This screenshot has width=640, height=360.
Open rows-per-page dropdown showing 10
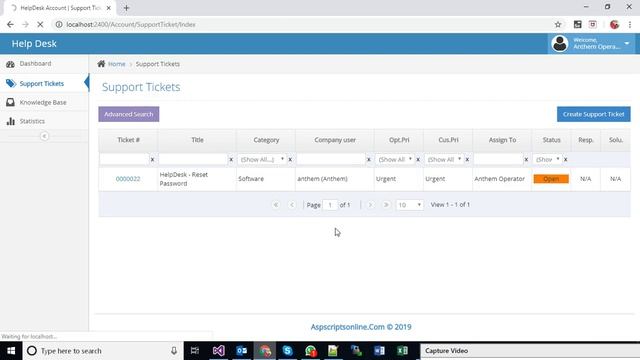[409, 205]
